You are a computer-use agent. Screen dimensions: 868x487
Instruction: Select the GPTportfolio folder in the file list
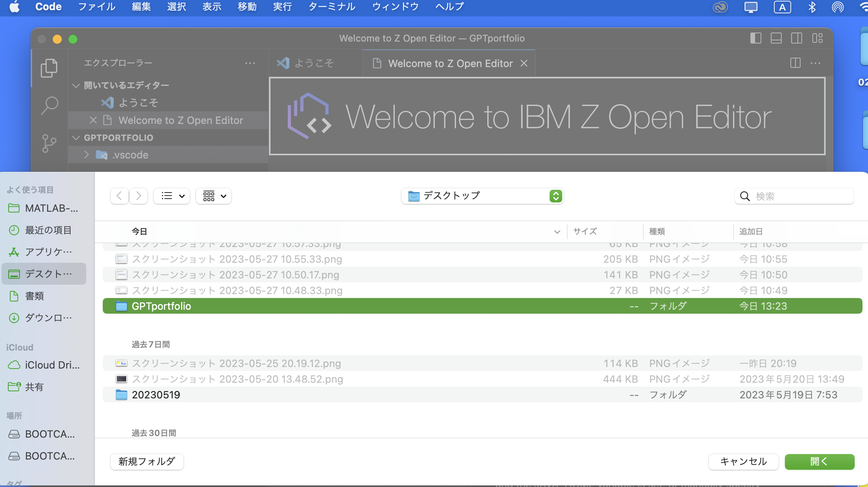tap(162, 306)
